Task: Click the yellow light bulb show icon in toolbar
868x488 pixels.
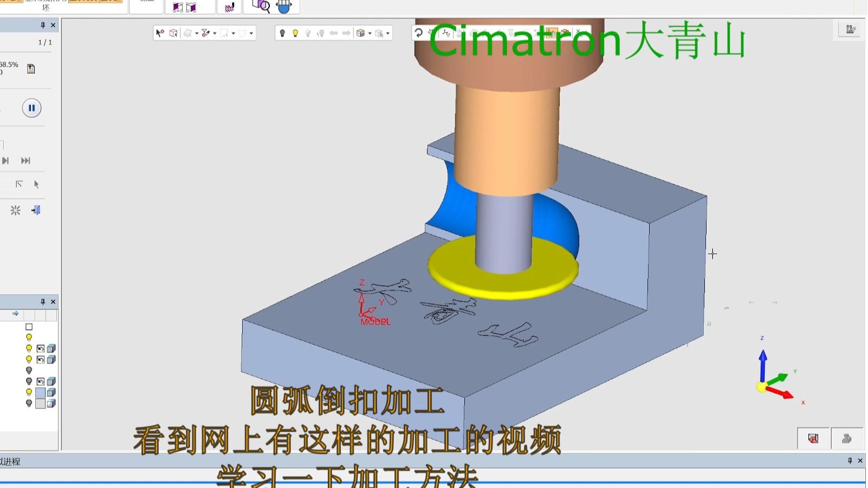Action: coord(295,33)
